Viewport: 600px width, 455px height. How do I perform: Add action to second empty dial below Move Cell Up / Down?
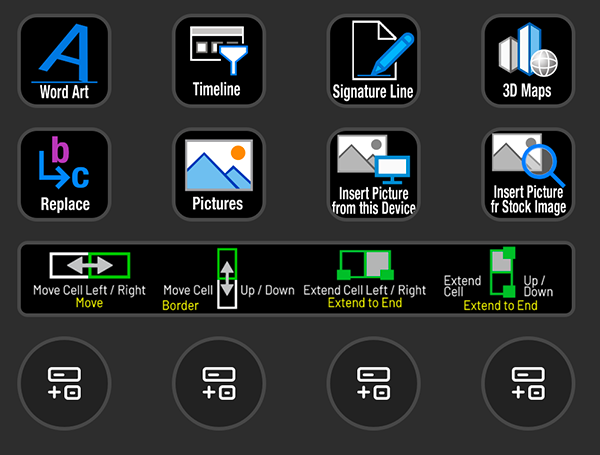click(x=219, y=383)
